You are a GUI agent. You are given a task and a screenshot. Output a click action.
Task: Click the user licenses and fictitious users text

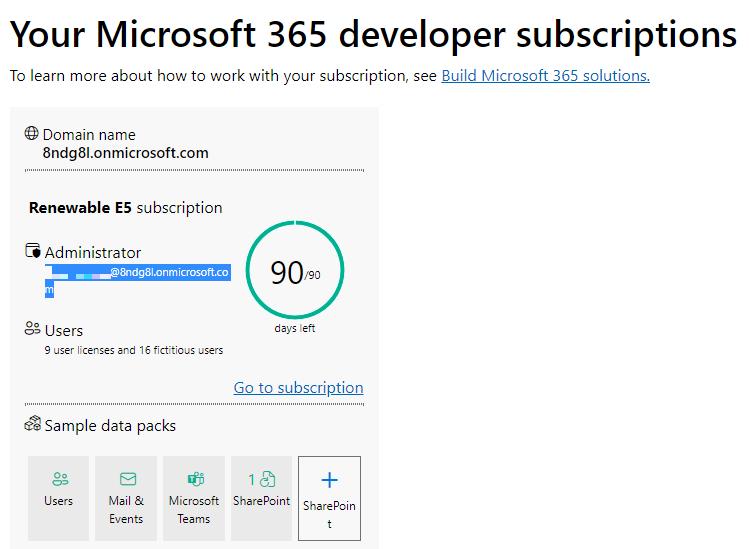pyautogui.click(x=133, y=350)
